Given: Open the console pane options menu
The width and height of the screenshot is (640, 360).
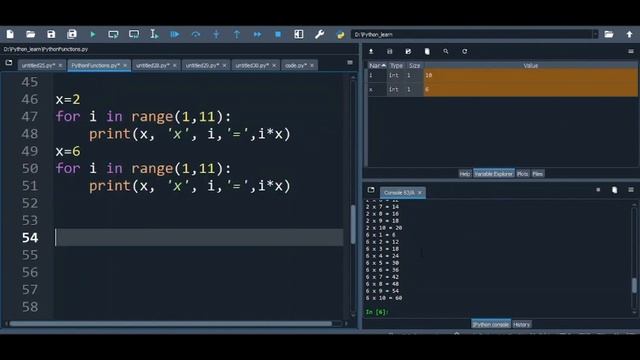Looking at the screenshot, I should pyautogui.click(x=631, y=190).
